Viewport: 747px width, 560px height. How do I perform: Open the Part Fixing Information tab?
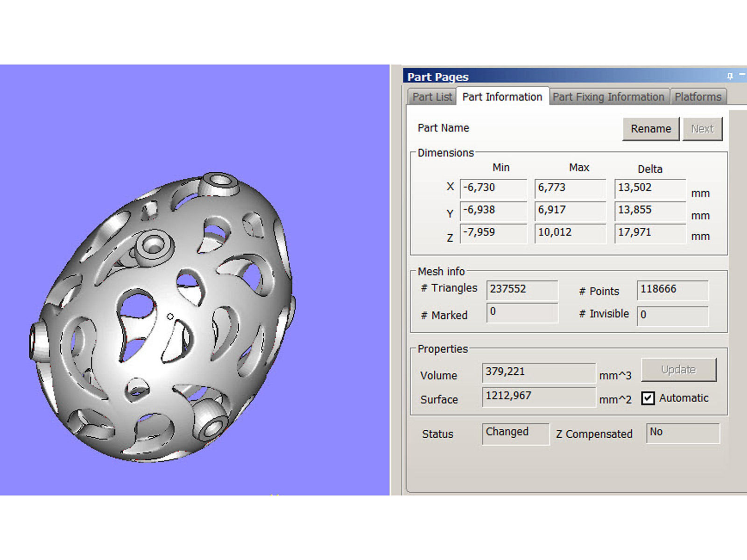point(608,97)
